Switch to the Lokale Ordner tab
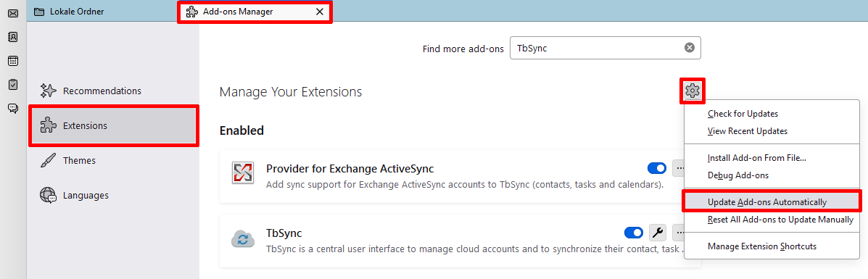This screenshot has width=868, height=279. coord(101,12)
